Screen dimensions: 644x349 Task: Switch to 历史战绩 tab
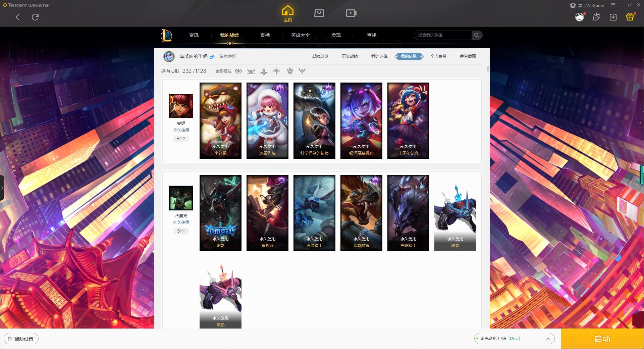tap(350, 56)
